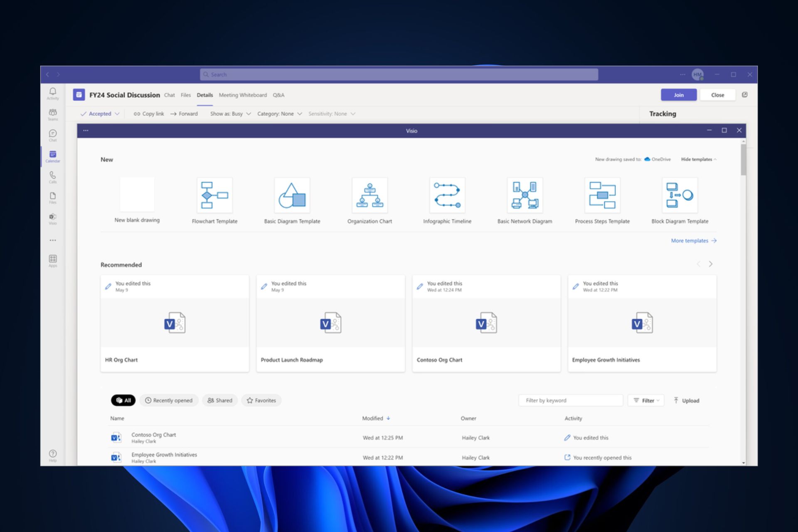Open the Employee Growth Initiatives recommended card
Image resolution: width=798 pixels, height=532 pixels.
click(x=642, y=323)
